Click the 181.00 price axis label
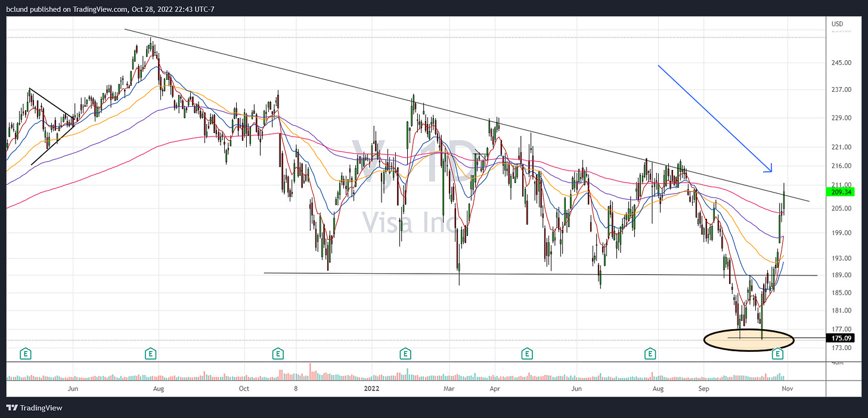Image resolution: width=868 pixels, height=418 pixels. coord(841,310)
